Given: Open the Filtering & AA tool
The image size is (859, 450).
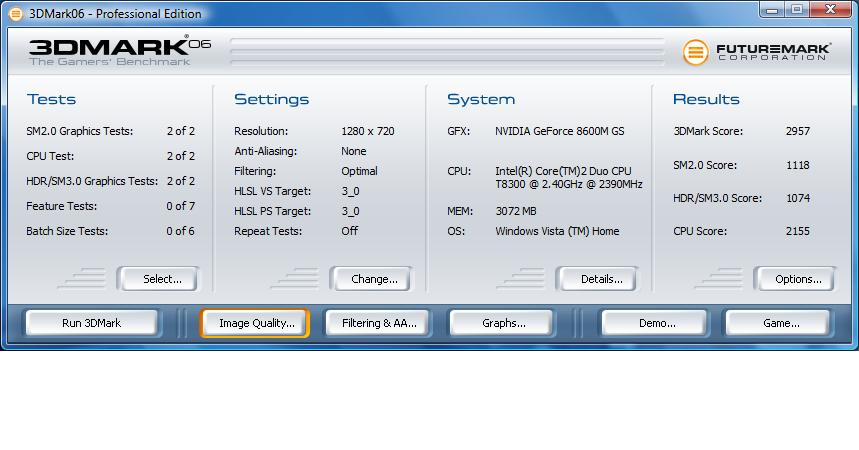Looking at the screenshot, I should [378, 323].
